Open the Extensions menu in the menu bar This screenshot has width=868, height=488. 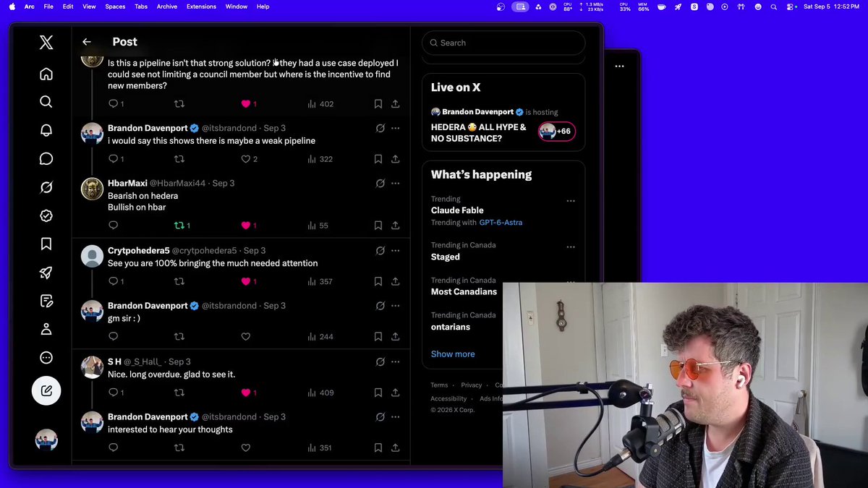(x=201, y=7)
